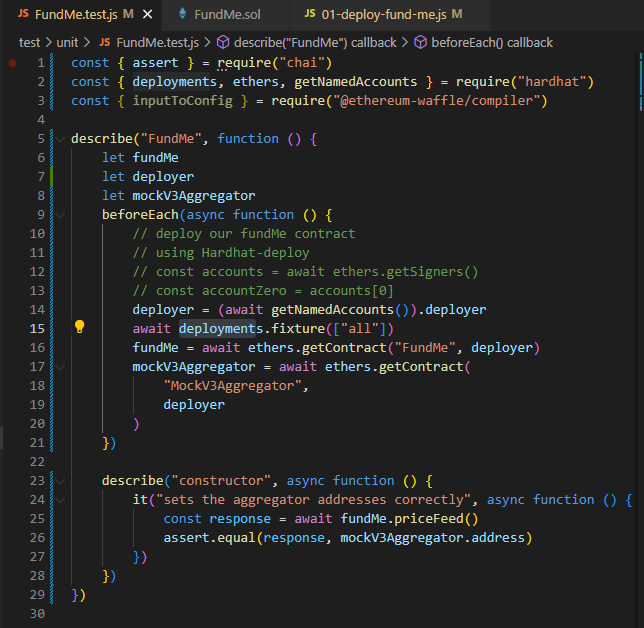Click line number 30 in the gutter
Image resolution: width=644 pixels, height=628 pixels.
pos(37,614)
